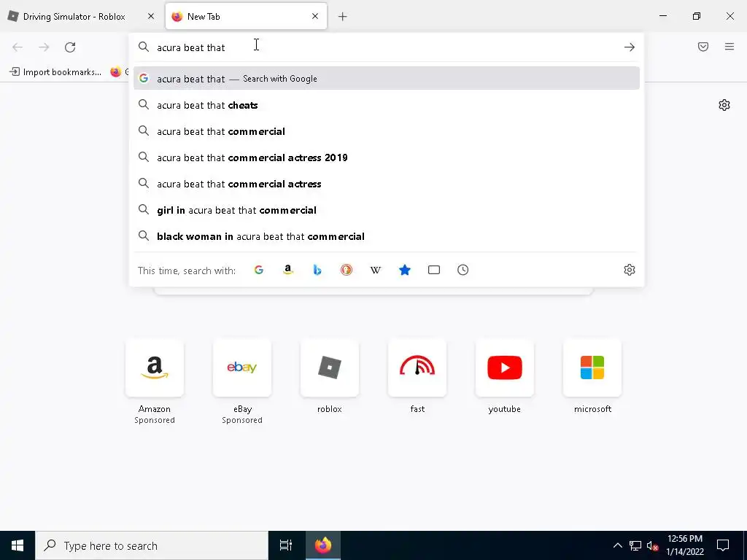Search this time with Amazon

(x=287, y=270)
